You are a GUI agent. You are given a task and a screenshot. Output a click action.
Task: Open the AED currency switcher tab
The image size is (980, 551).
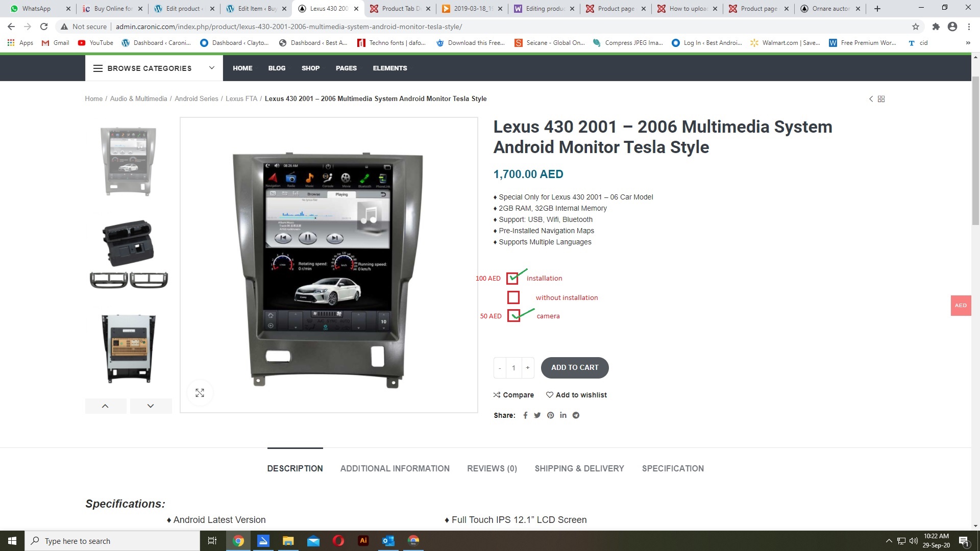(x=961, y=306)
